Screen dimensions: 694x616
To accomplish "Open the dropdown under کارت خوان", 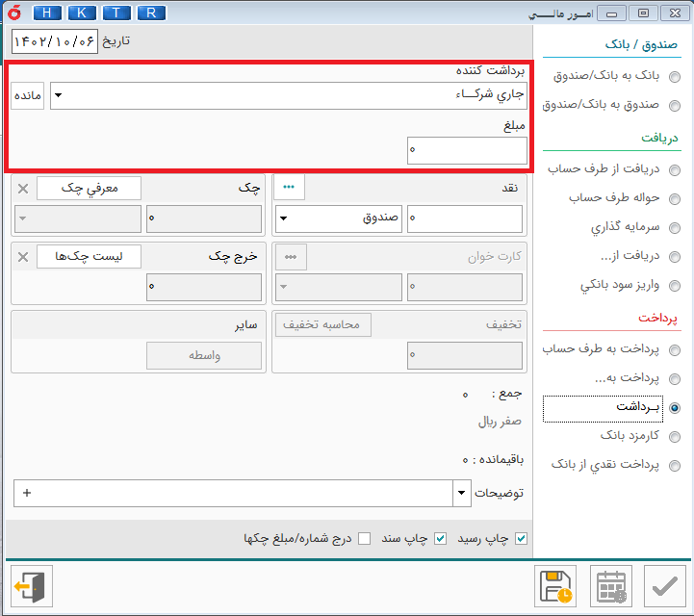I will point(339,287).
